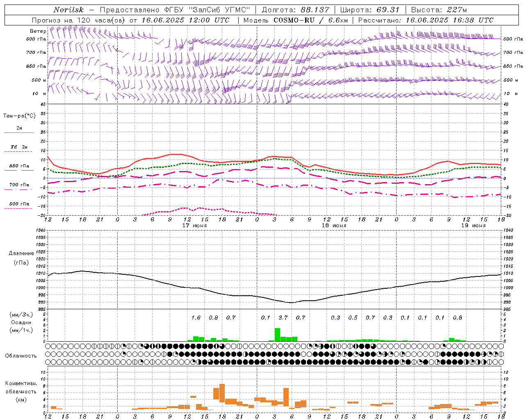Select the 'Предоставлено ФГБУ ЗапСиб УГМС' text
Image resolution: width=525 pixels, height=420 pixels.
tap(175, 10)
